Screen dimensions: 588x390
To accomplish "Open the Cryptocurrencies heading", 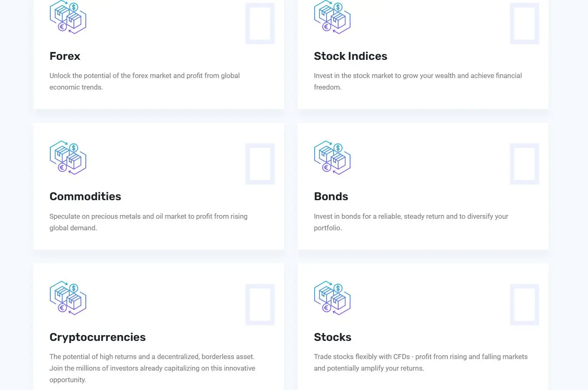I will pos(98,337).
